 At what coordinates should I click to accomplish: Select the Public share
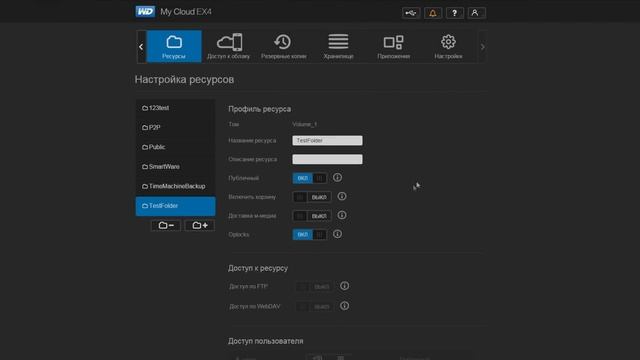(x=176, y=147)
